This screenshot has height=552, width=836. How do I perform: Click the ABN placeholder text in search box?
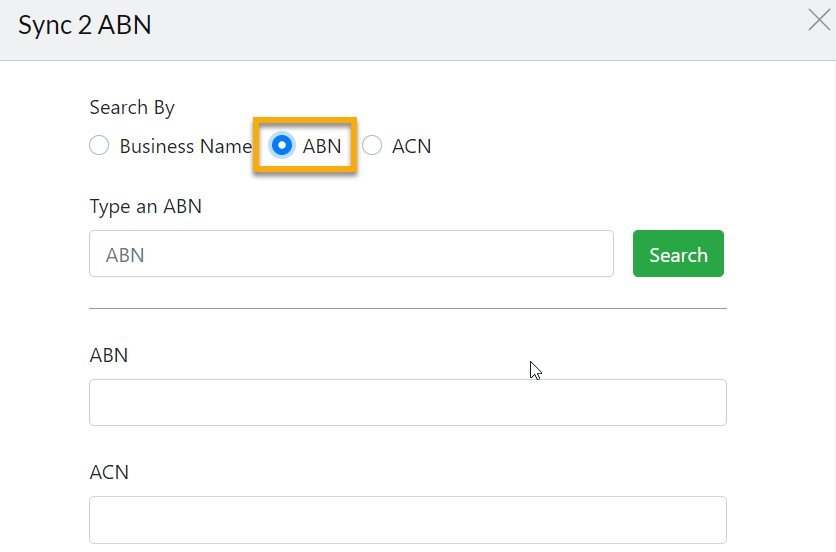[x=125, y=255]
